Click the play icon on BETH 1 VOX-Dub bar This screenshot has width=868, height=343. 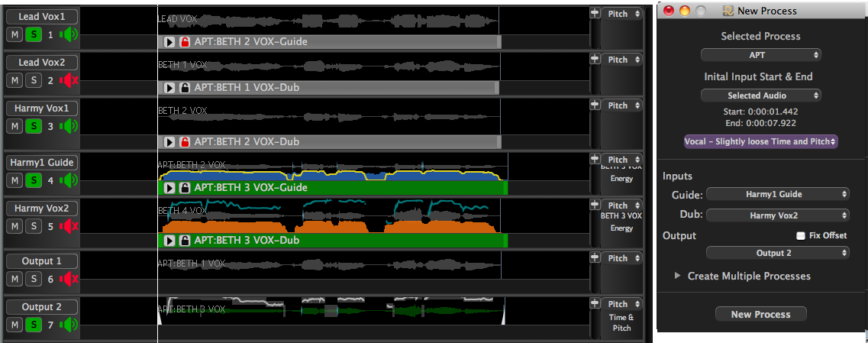coord(170,88)
